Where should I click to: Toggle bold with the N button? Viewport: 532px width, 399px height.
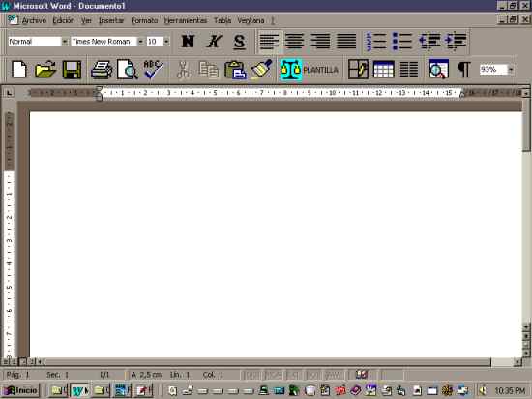pos(188,42)
